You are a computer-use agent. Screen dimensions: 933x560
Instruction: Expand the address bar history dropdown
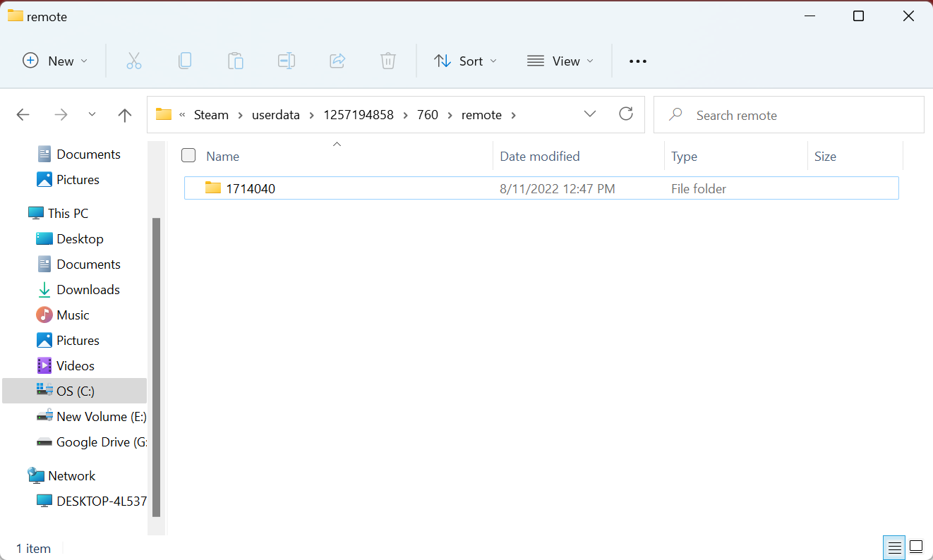tap(591, 114)
